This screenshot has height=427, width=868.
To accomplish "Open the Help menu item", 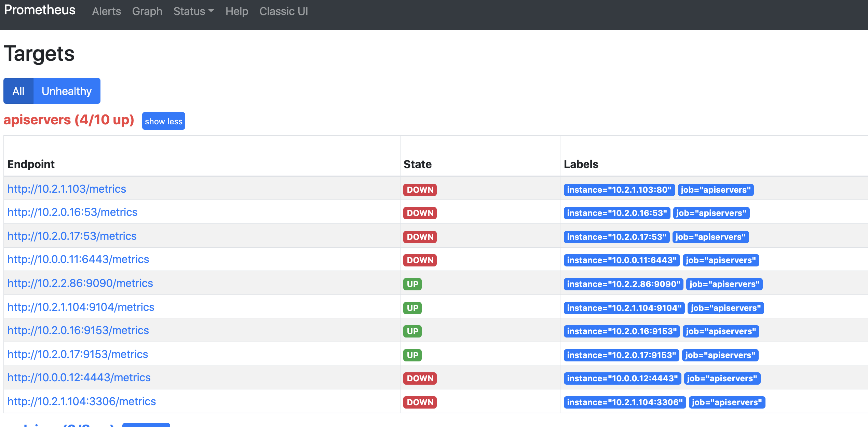I will (237, 11).
